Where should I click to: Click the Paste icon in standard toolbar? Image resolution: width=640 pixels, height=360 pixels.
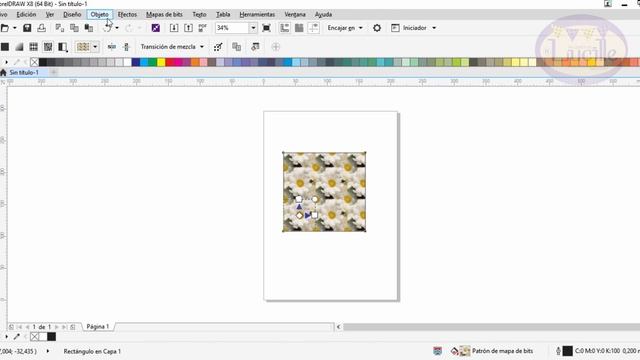tap(89, 28)
